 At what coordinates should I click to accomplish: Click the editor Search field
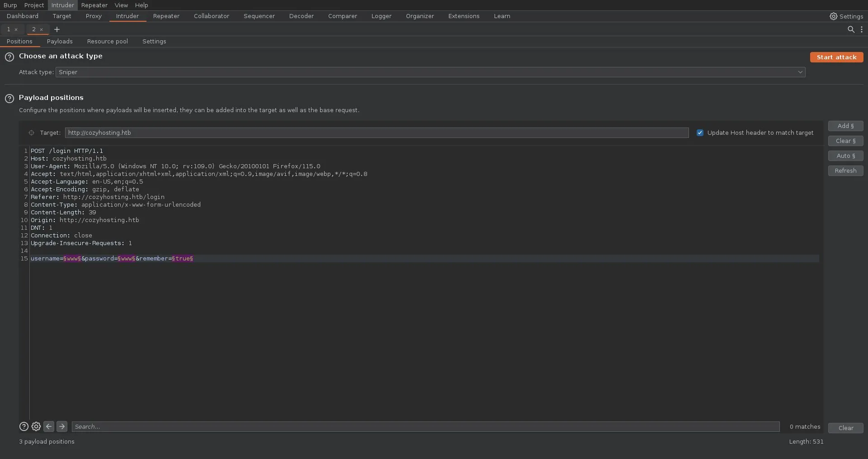pos(425,426)
